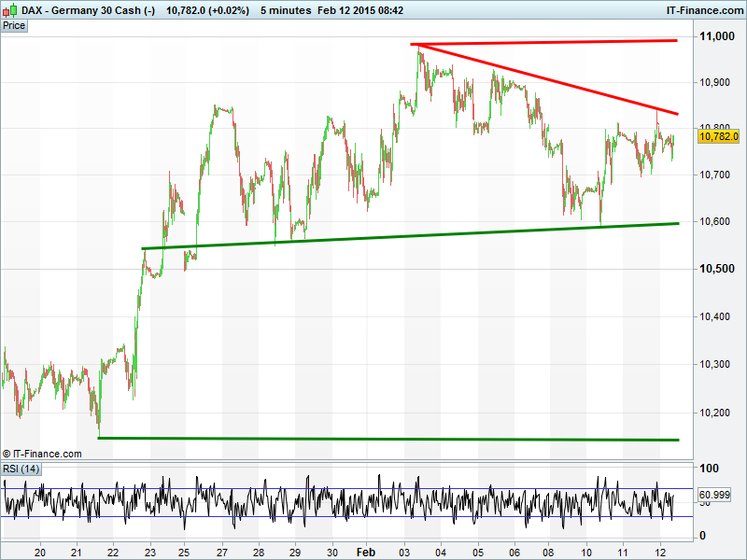Click the 23 date marker on the time axis
747x560 pixels.
148,552
